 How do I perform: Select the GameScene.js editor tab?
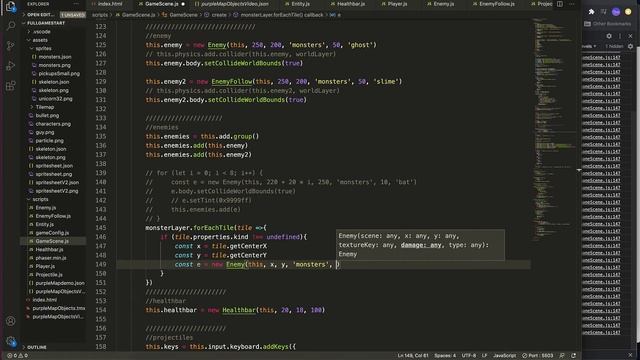(162, 4)
